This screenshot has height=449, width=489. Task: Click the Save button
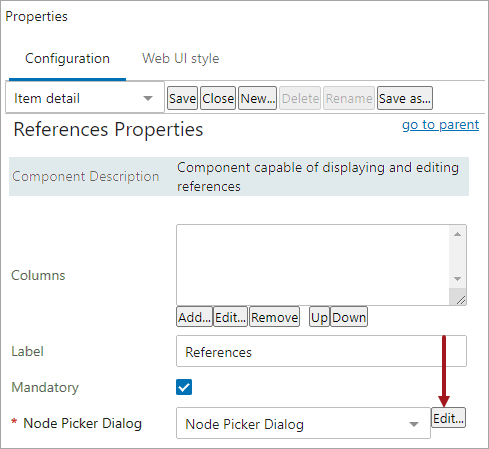click(182, 98)
